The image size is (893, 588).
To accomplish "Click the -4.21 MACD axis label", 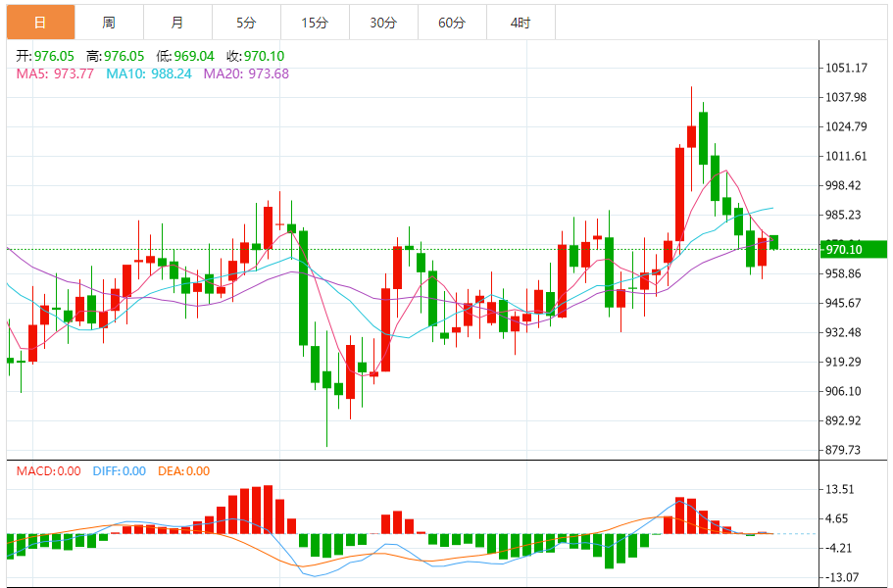I will tap(839, 548).
